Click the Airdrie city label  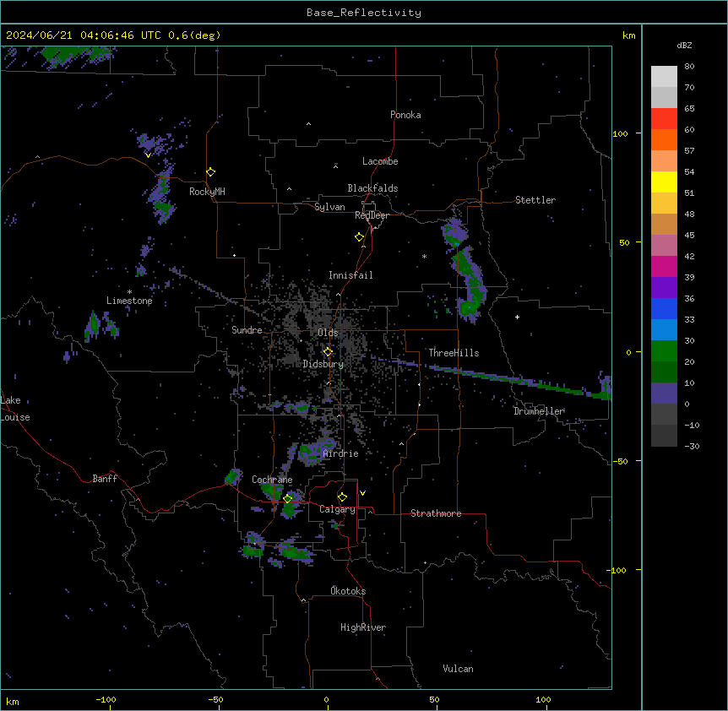point(341,453)
